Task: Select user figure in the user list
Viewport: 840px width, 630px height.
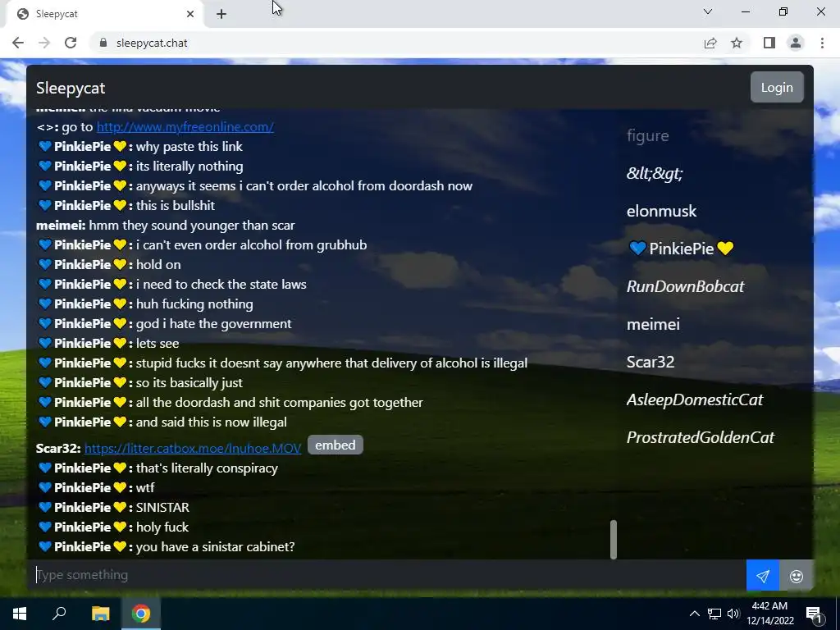Action: [648, 135]
